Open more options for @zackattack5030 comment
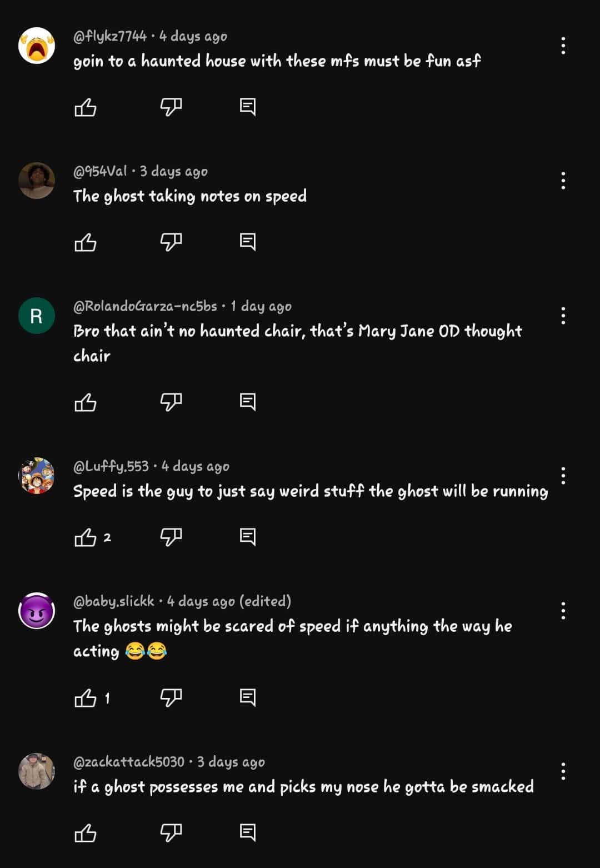The width and height of the screenshot is (600, 868). pyautogui.click(x=563, y=771)
